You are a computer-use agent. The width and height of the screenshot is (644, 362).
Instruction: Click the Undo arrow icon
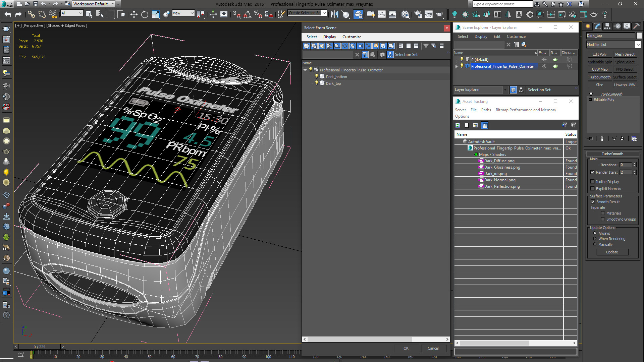[x=8, y=14]
